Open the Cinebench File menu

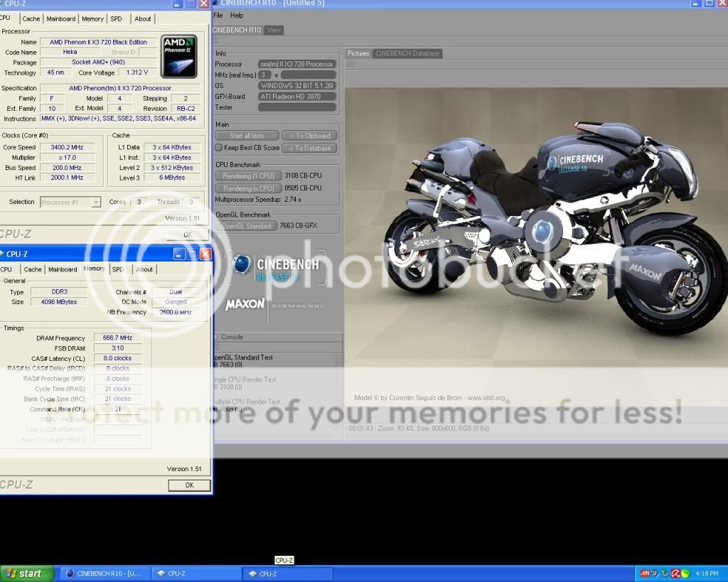[218, 16]
